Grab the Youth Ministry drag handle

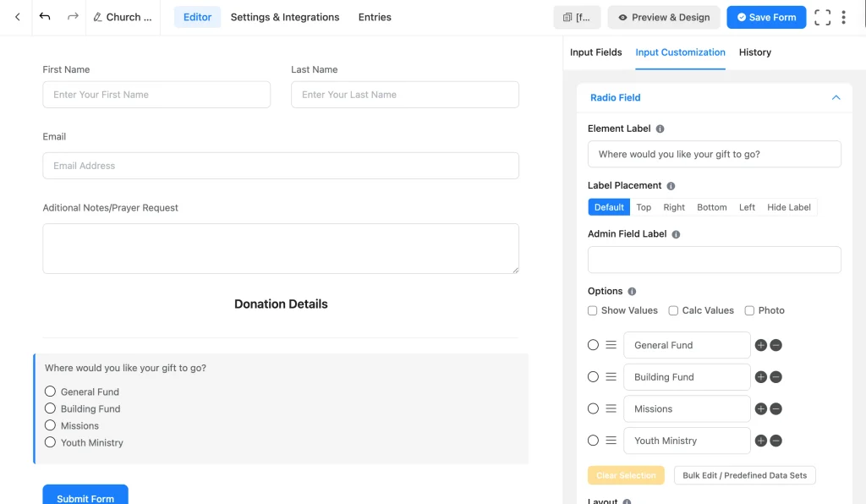point(611,440)
